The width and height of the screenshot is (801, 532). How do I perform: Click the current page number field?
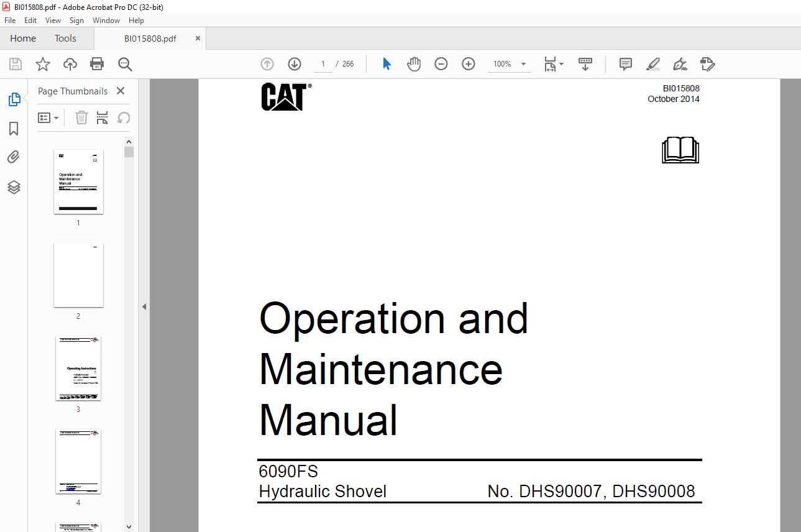point(323,64)
